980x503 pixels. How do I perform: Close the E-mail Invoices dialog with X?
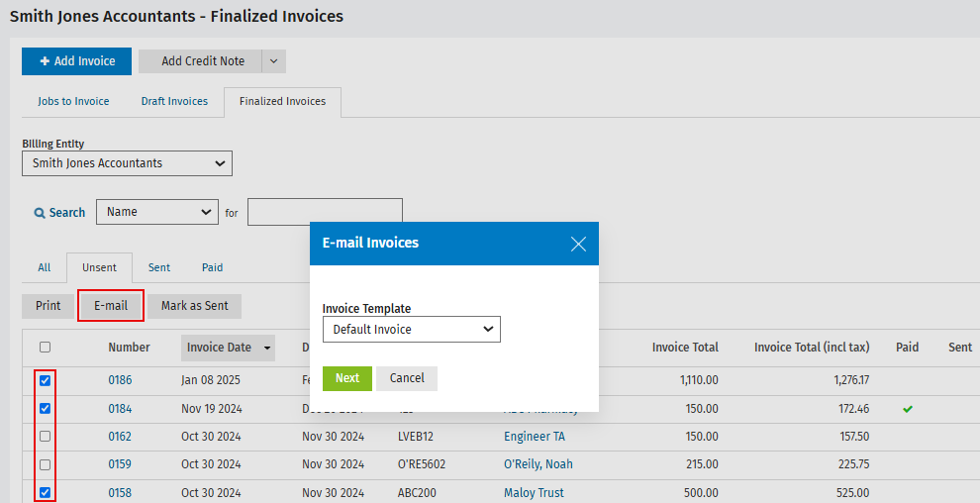click(578, 244)
